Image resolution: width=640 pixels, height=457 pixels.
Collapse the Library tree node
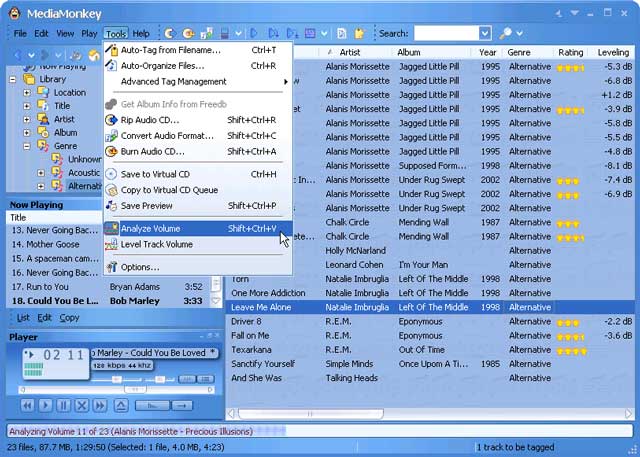point(14,79)
